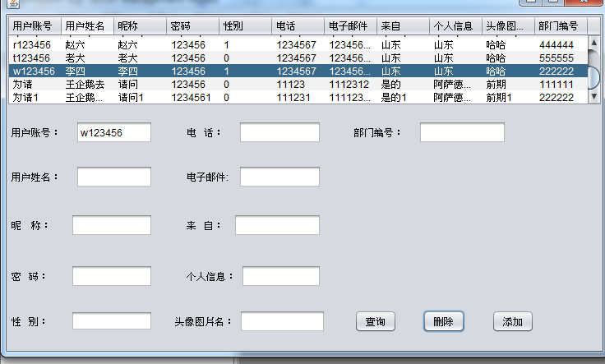
Task: Click the 昵称 column header
Action: click(x=140, y=26)
